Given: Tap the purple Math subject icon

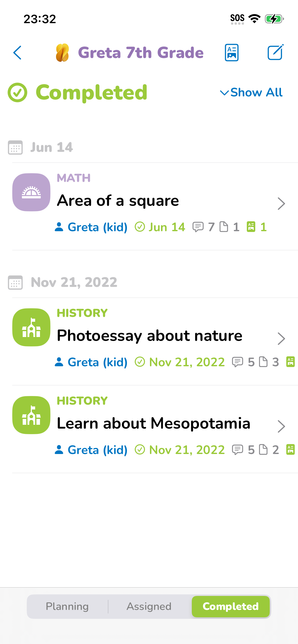Looking at the screenshot, I should pos(31,192).
